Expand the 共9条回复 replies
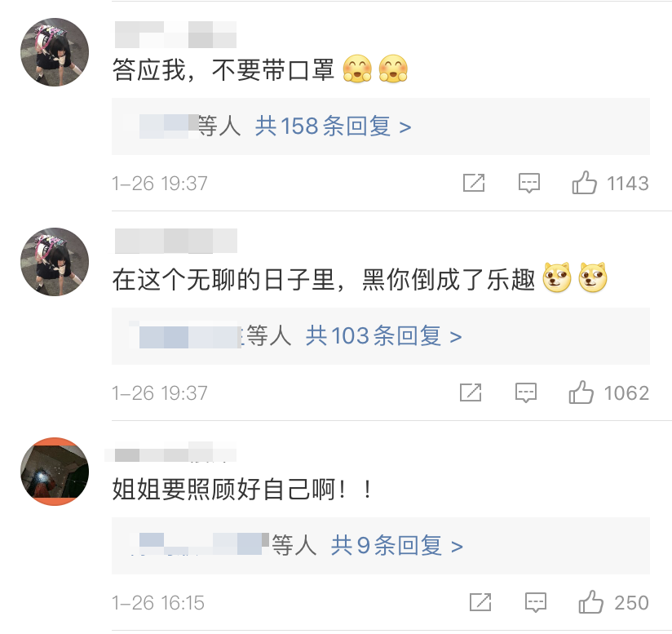 tap(397, 546)
